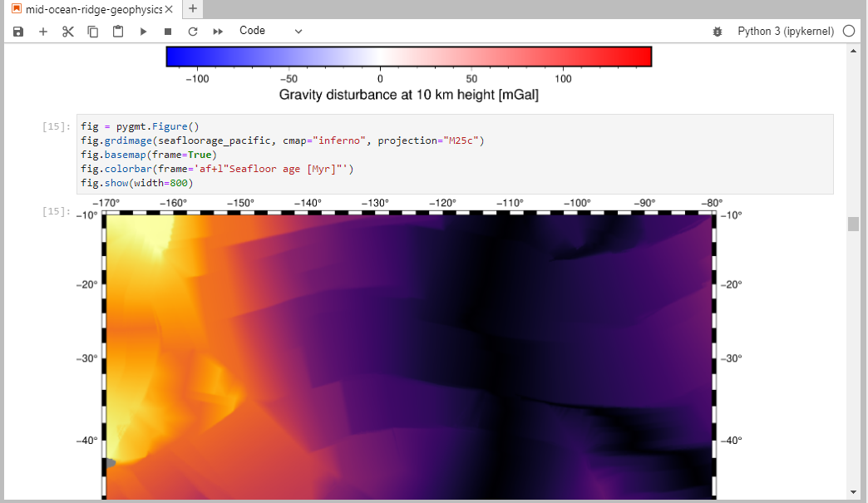Cut selected cell with scissors icon

68,32
